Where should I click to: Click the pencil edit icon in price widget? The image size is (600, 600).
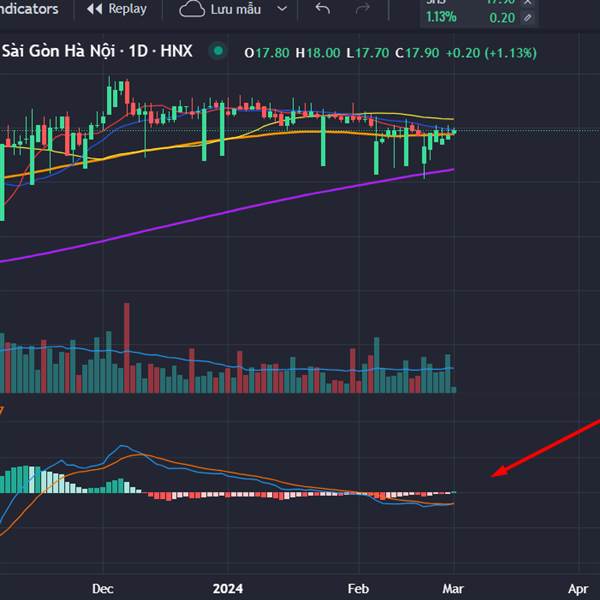point(528,18)
